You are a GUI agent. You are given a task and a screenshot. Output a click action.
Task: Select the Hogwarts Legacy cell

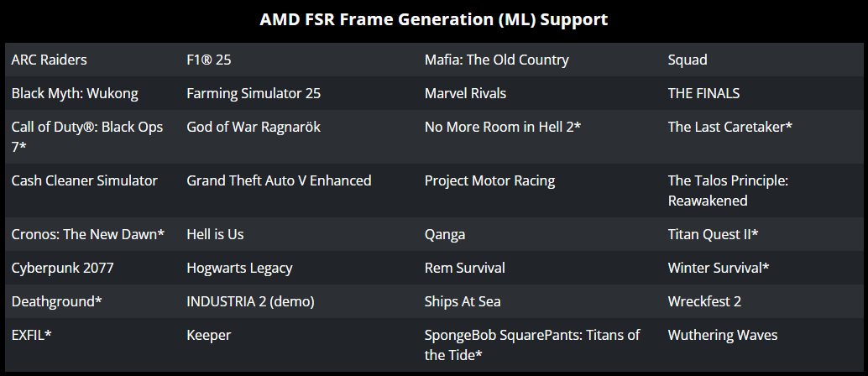(239, 269)
